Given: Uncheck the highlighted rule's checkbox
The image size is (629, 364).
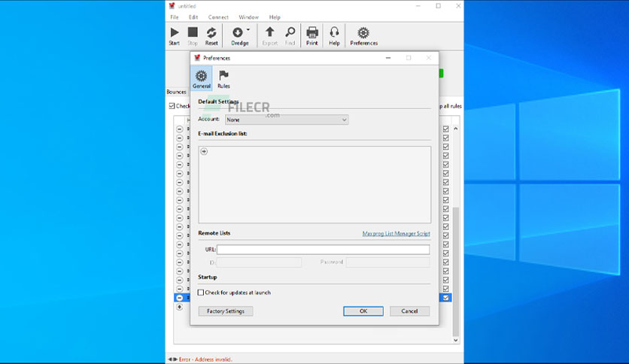Looking at the screenshot, I should 445,298.
